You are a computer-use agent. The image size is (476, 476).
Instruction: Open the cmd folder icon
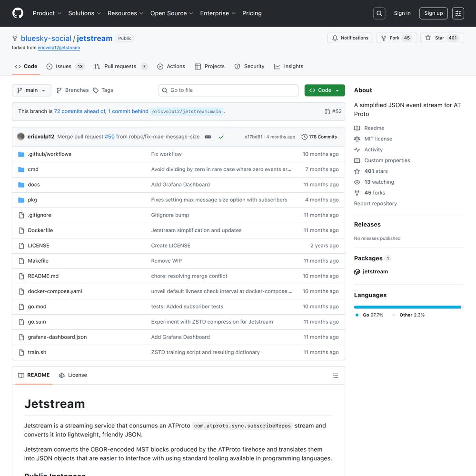[x=21, y=169]
